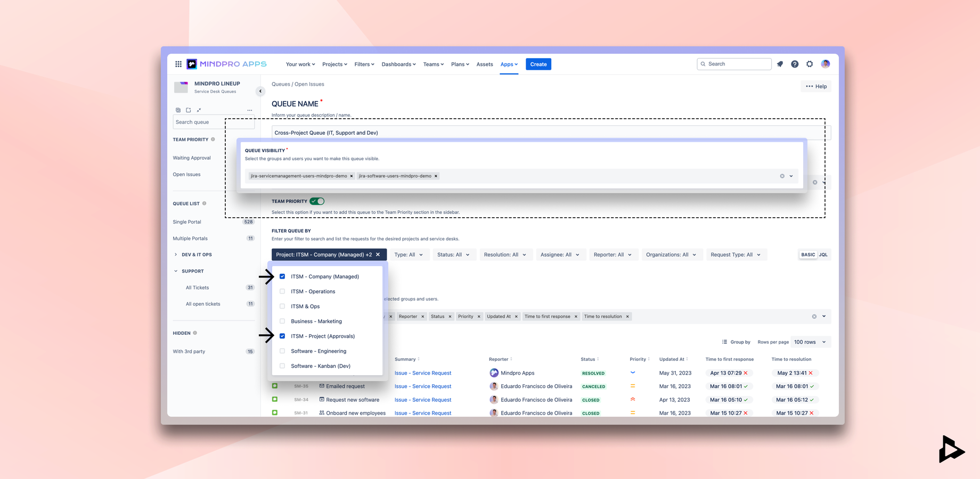Click the top navigation Search box
This screenshot has height=479, width=980.
(x=734, y=64)
